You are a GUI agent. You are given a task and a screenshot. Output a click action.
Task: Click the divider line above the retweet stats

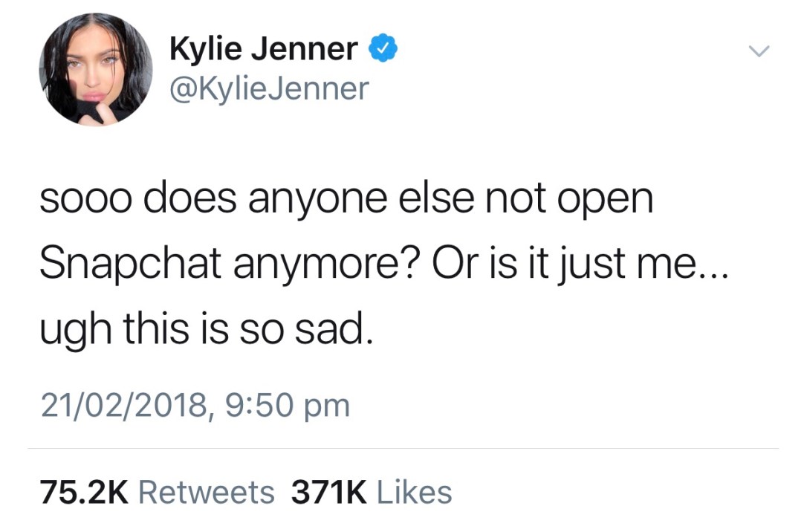point(403,449)
